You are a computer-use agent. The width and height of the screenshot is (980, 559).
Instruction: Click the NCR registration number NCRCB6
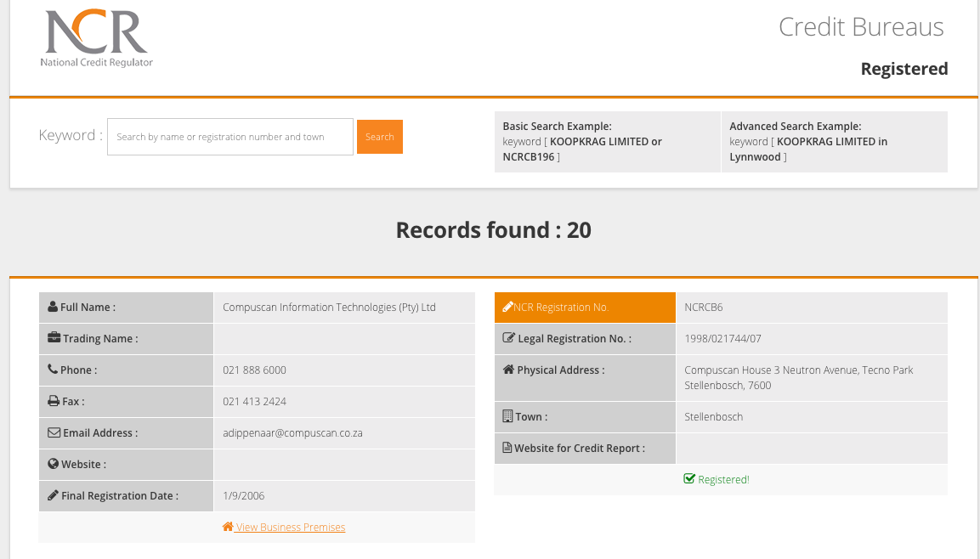[x=704, y=308]
